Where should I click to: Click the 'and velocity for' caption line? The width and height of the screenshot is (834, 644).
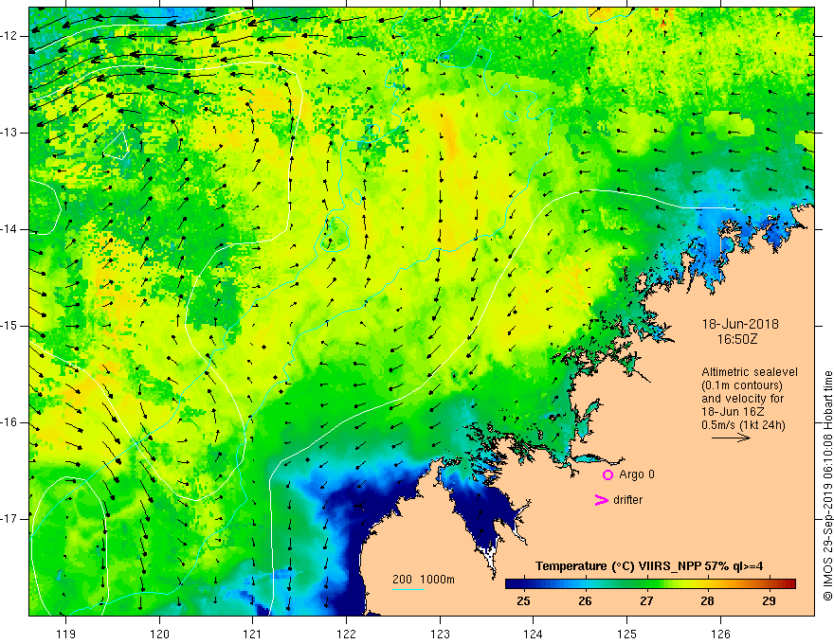coord(742,399)
